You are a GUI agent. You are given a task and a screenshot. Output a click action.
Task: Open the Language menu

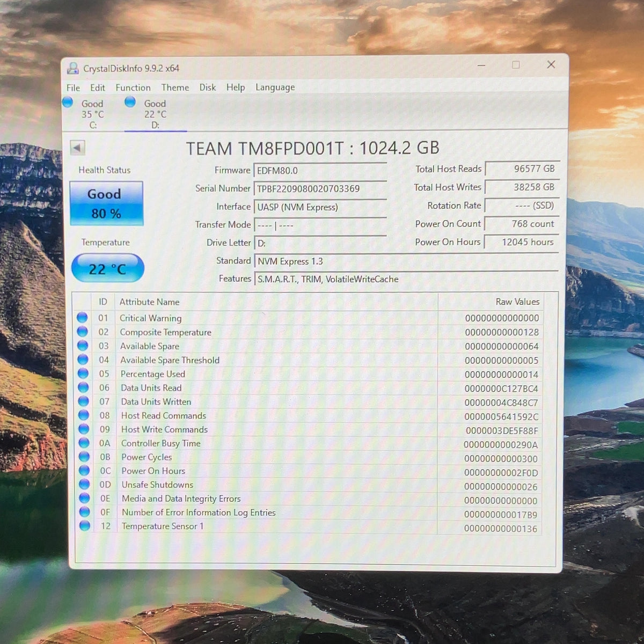coord(275,87)
